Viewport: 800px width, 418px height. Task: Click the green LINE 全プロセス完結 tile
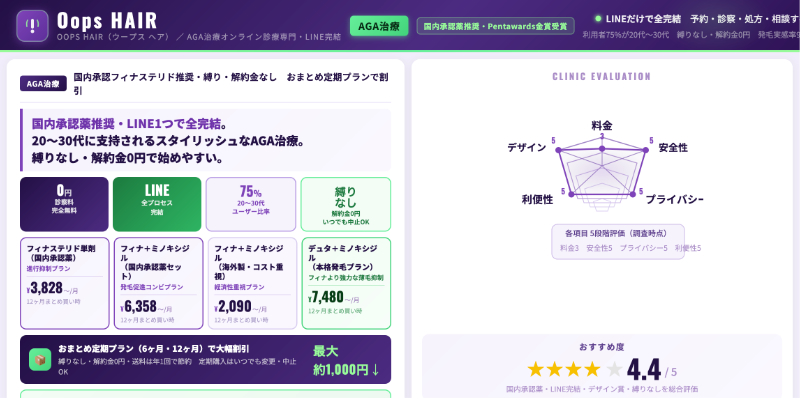157,204
